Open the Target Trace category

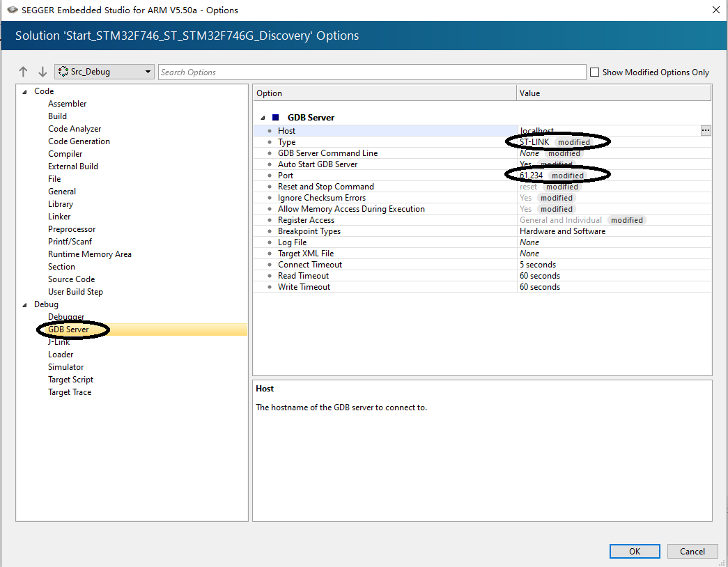click(70, 392)
